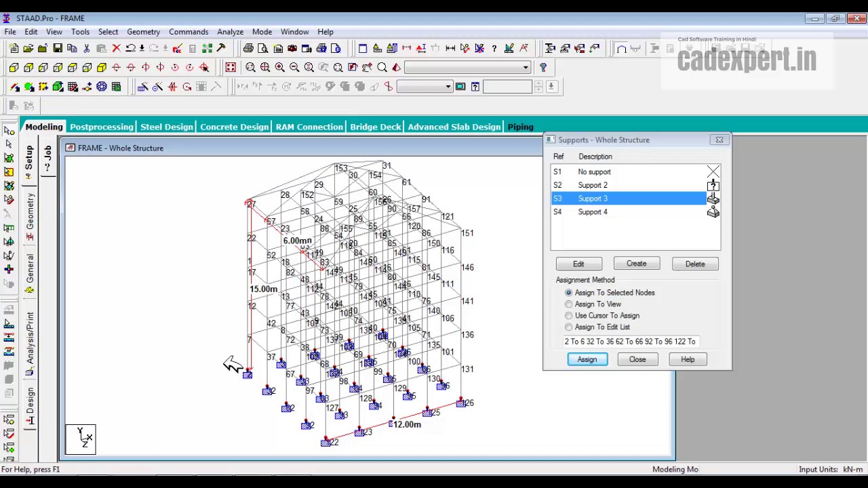Image resolution: width=868 pixels, height=488 pixels.
Task: Click the Zoom Out minus magnifier icon
Action: pos(294,67)
